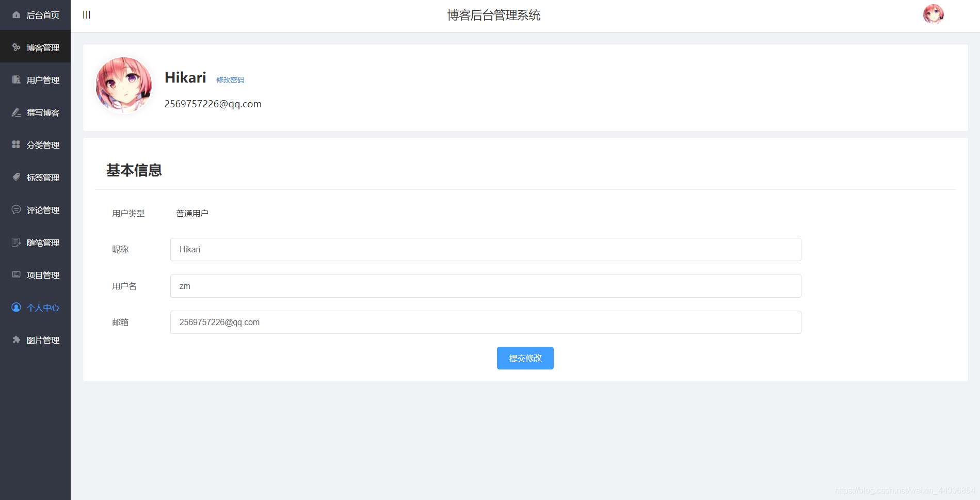This screenshot has width=980, height=500.
Task: Click the 普通用户 user type value
Action: point(192,213)
